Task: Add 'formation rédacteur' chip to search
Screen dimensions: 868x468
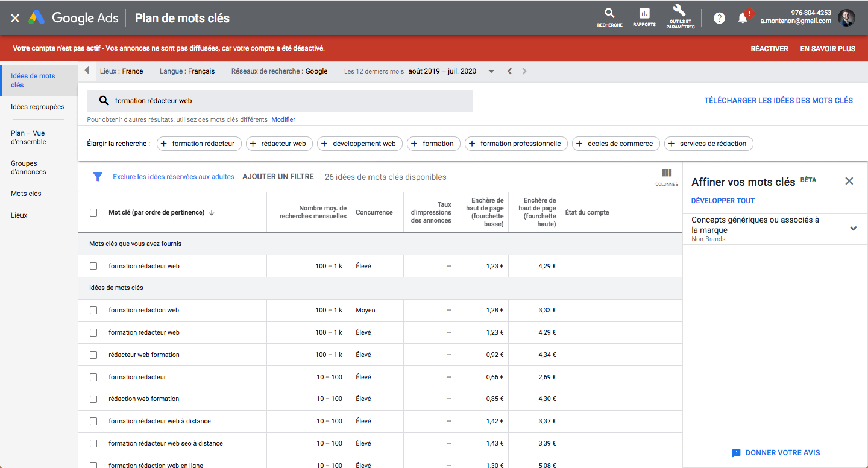Action: pyautogui.click(x=199, y=144)
